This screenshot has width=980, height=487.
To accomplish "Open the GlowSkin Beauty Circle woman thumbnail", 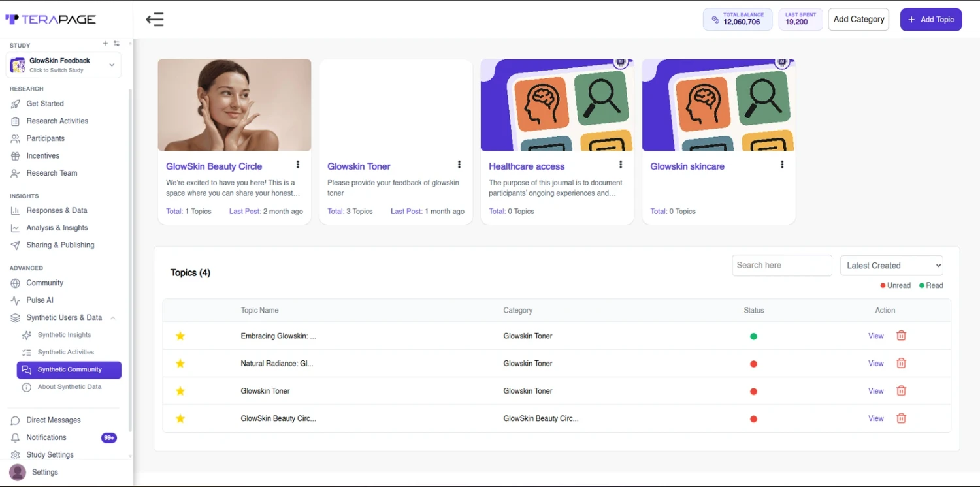I will coord(234,105).
